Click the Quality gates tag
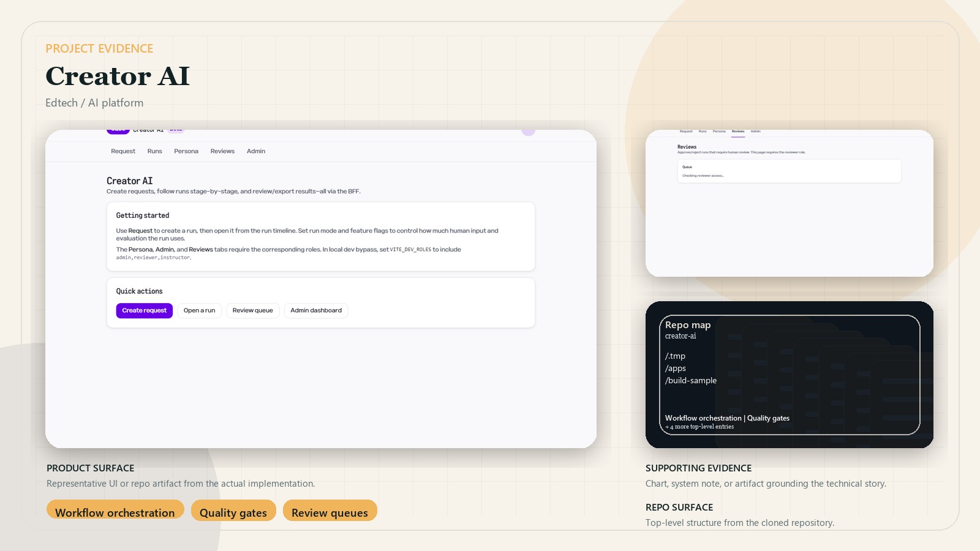980x551 pixels. tap(233, 510)
